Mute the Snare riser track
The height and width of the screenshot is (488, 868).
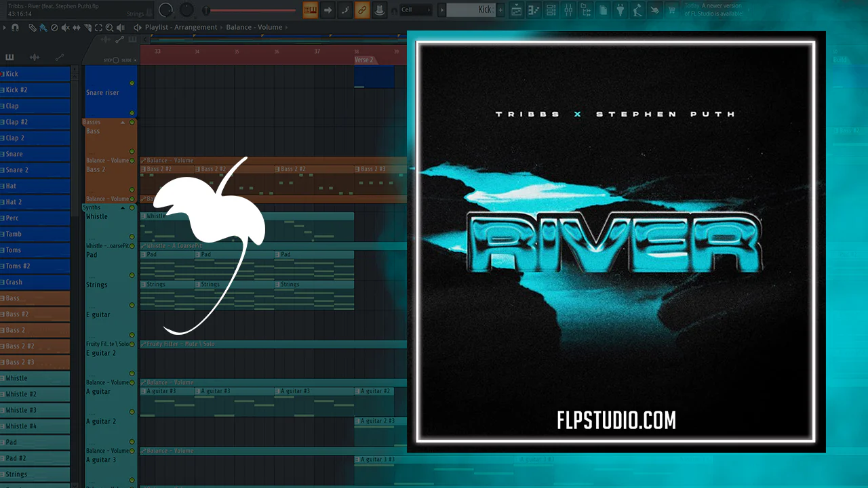tap(132, 113)
